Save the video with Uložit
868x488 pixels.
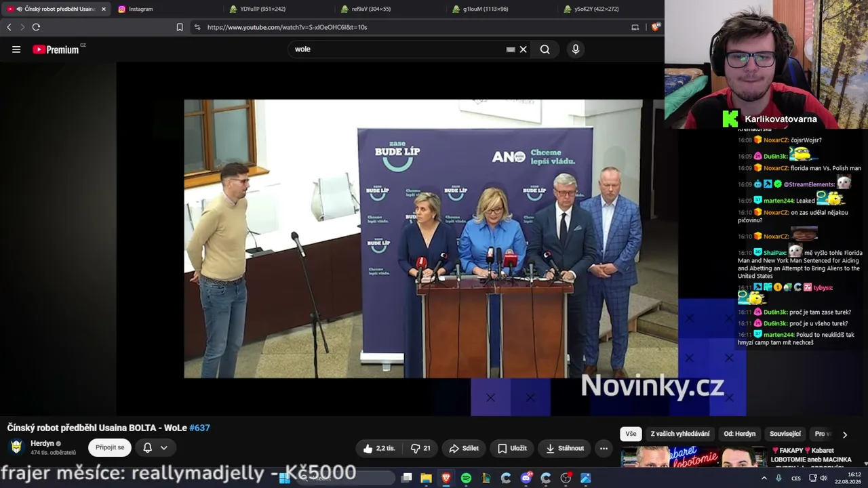(x=512, y=448)
